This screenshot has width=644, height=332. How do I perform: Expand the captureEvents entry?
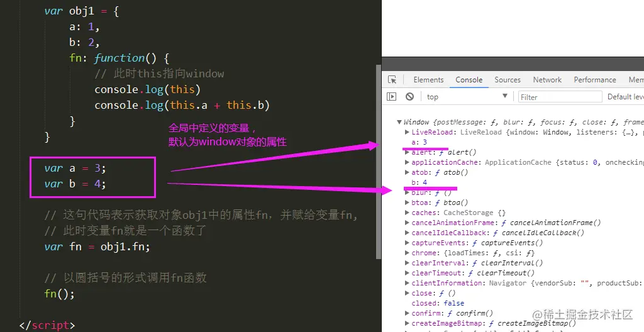click(407, 243)
